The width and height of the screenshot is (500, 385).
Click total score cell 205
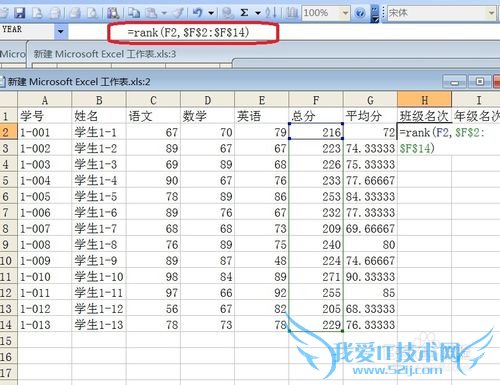316,309
